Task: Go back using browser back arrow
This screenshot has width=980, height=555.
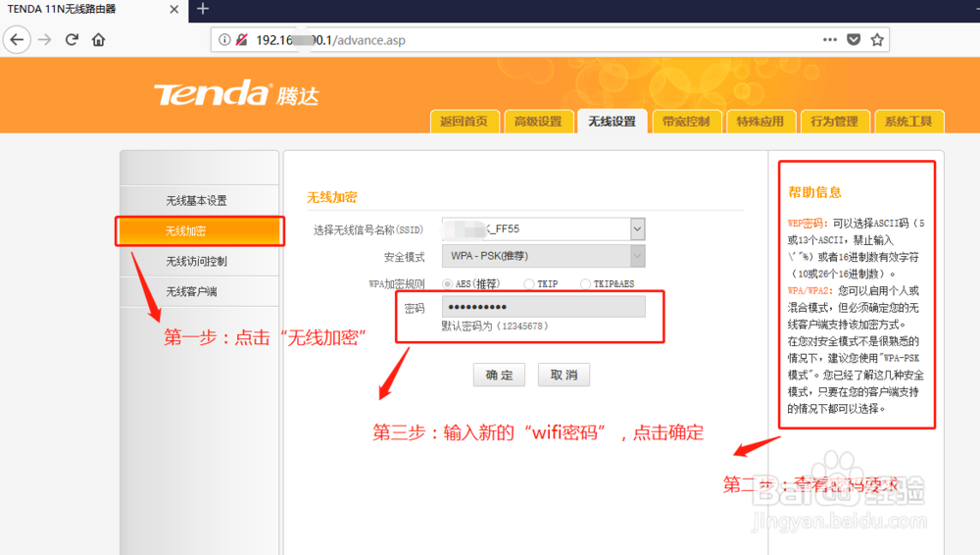Action: coord(17,40)
